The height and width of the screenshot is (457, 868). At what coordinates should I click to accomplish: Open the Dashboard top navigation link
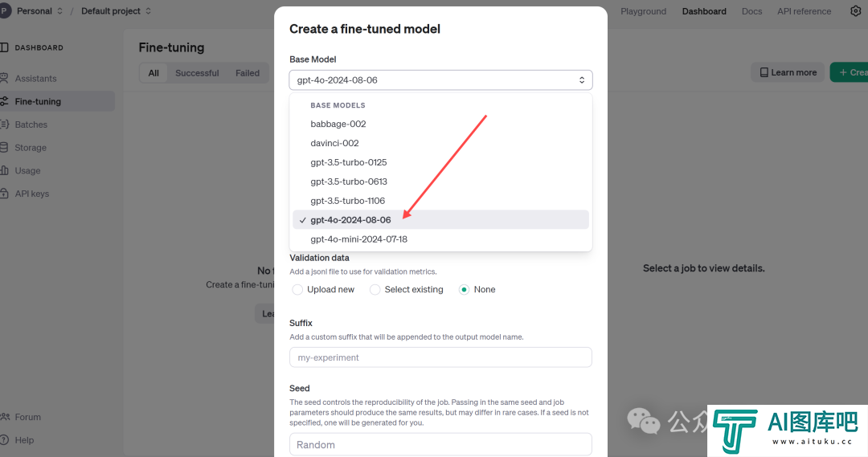pyautogui.click(x=704, y=11)
